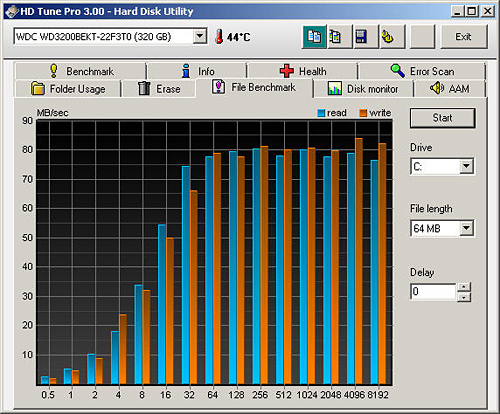Click the copy screenshot toolbar icon
The width and height of the screenshot is (500, 414).
click(x=340, y=37)
